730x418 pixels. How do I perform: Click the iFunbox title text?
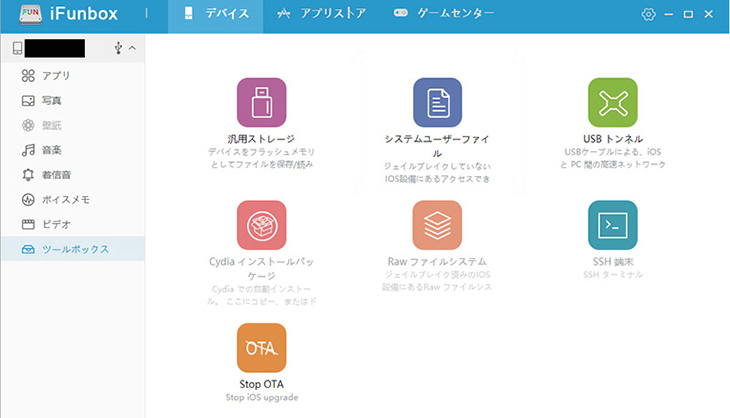84,13
